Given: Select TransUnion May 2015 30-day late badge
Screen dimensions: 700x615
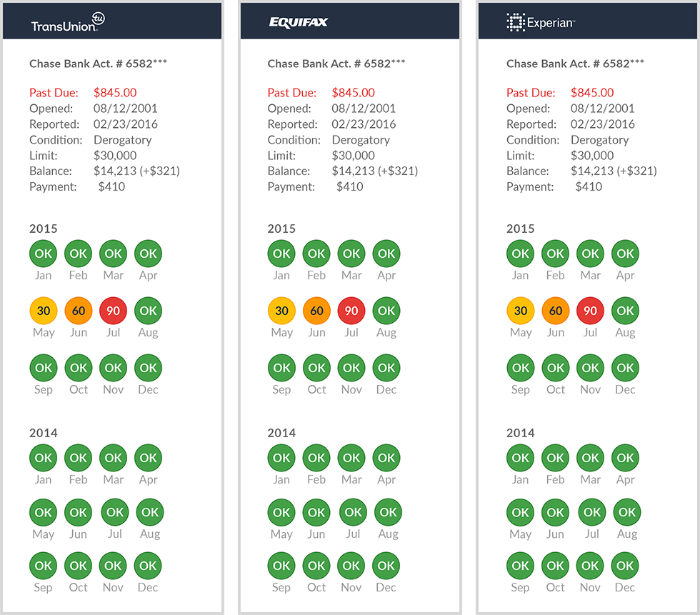Looking at the screenshot, I should tap(44, 311).
